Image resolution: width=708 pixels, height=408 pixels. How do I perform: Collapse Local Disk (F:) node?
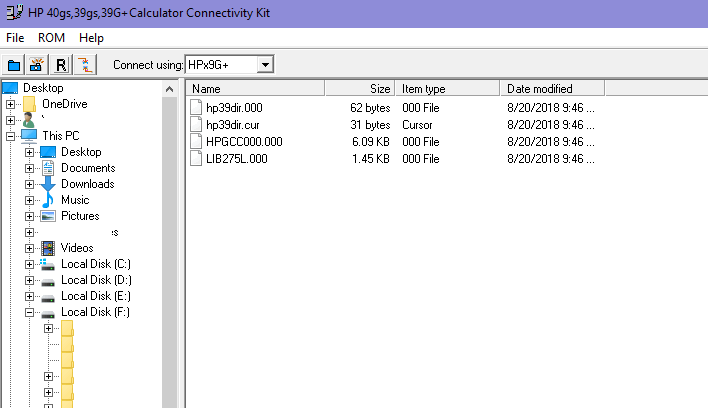pos(29,312)
